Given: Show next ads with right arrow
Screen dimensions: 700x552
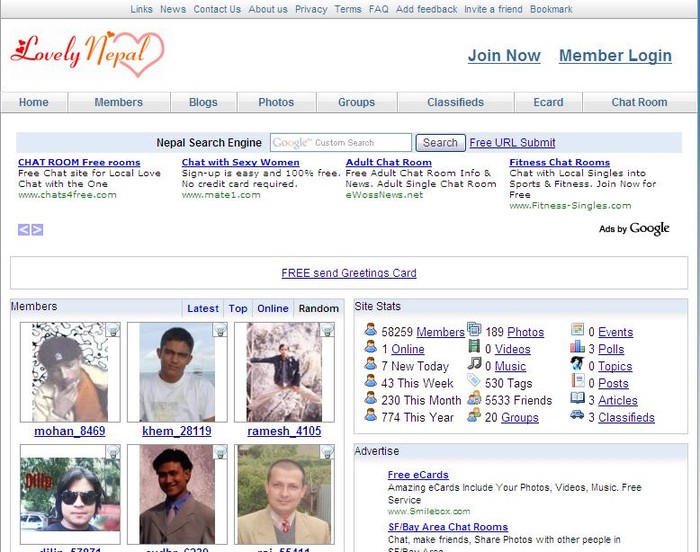Looking at the screenshot, I should 37,230.
